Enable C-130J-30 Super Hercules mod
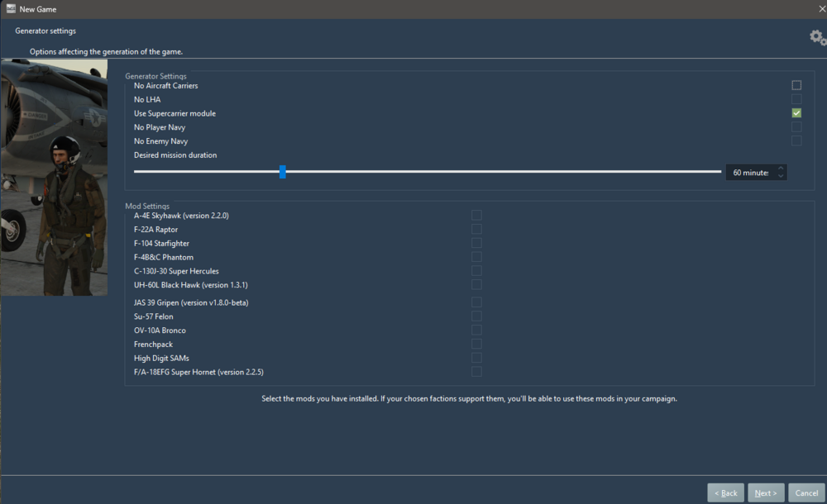 click(x=476, y=270)
